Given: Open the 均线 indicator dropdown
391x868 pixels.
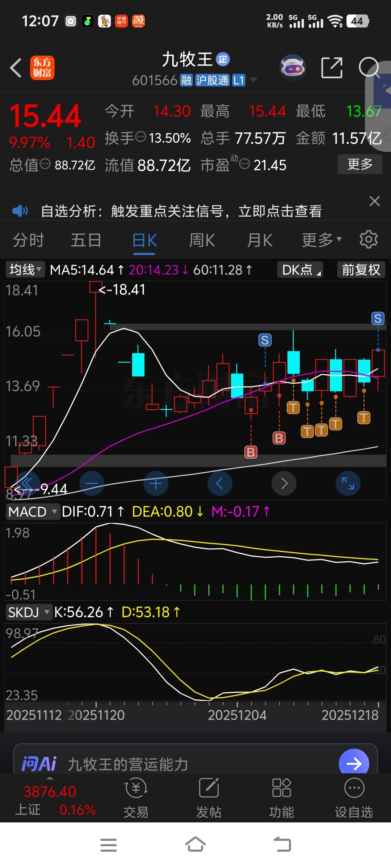Looking at the screenshot, I should coord(25,269).
